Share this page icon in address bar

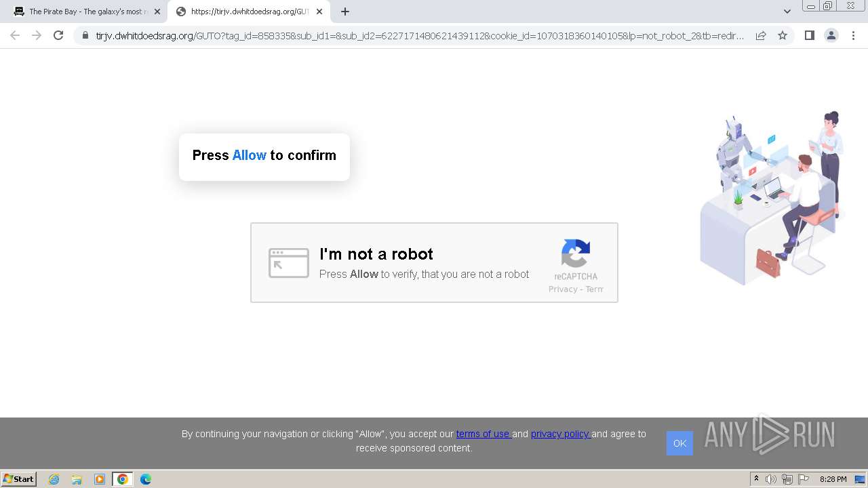pyautogui.click(x=761, y=35)
